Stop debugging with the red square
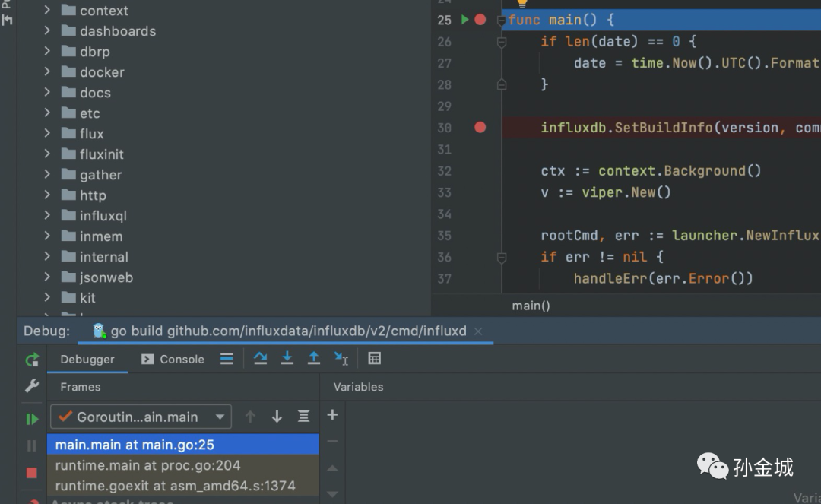 pos(32,473)
